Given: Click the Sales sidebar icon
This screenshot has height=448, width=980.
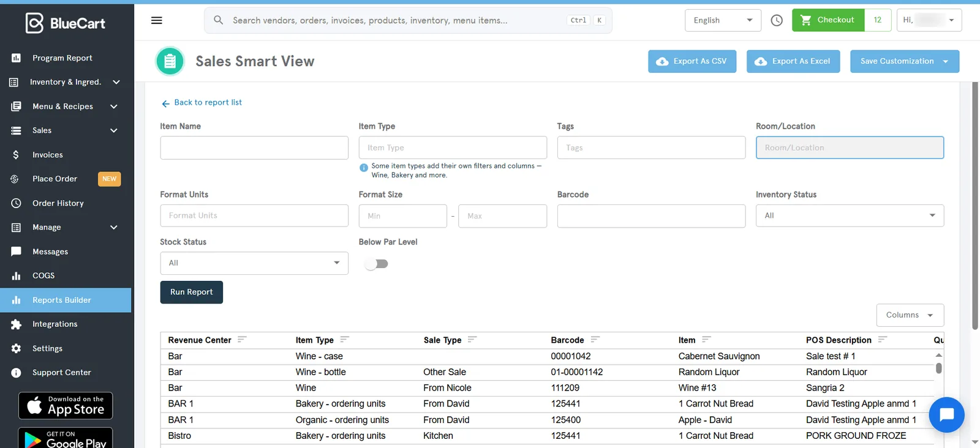Looking at the screenshot, I should coord(17,130).
